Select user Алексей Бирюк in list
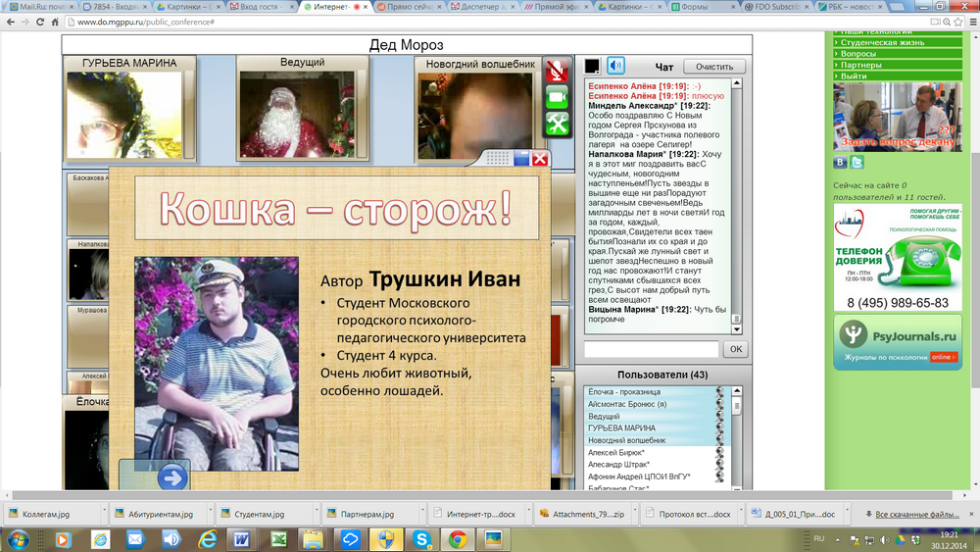The height and width of the screenshot is (552, 980). (655, 453)
